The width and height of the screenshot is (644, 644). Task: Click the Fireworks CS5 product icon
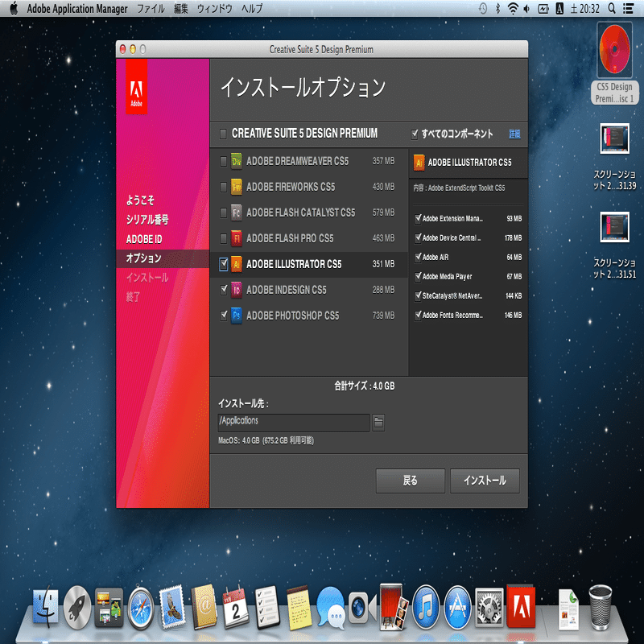click(x=236, y=187)
